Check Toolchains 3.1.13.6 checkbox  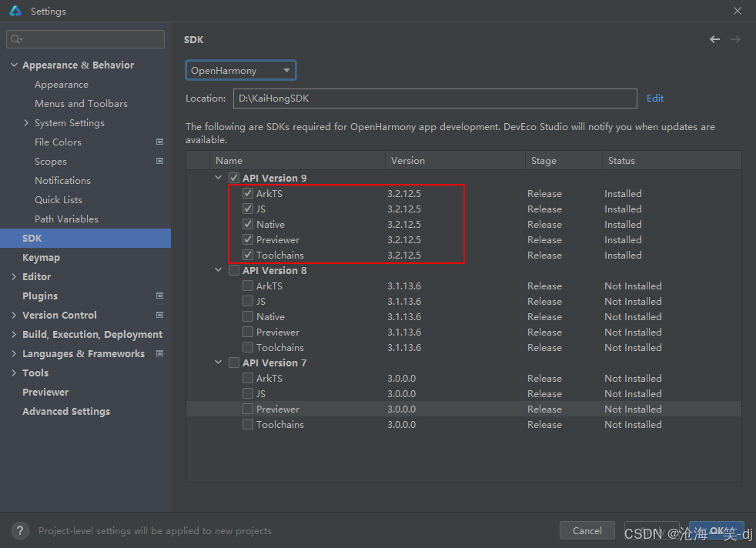248,347
